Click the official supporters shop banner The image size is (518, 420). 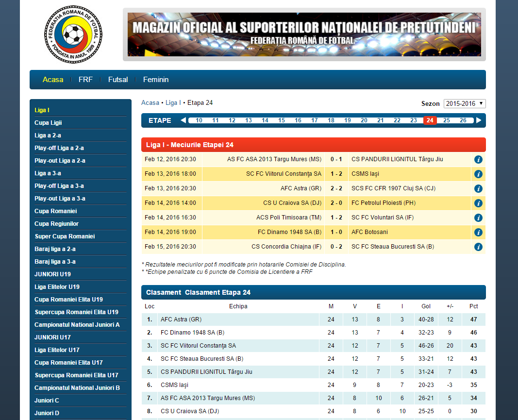tap(304, 34)
